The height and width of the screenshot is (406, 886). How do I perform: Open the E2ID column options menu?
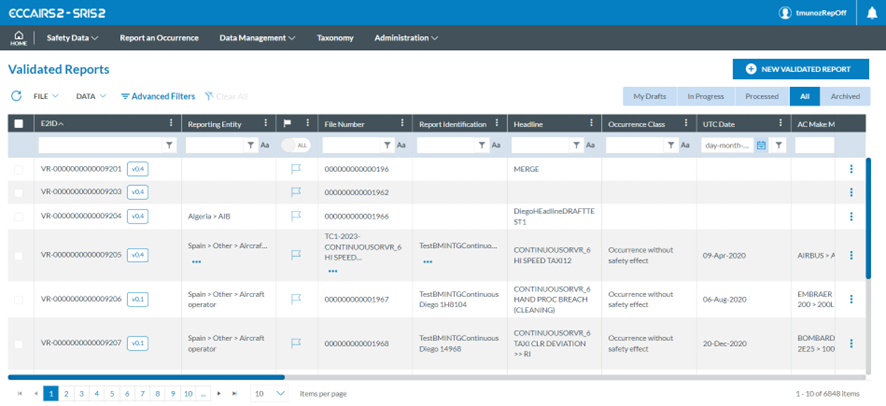pos(171,123)
